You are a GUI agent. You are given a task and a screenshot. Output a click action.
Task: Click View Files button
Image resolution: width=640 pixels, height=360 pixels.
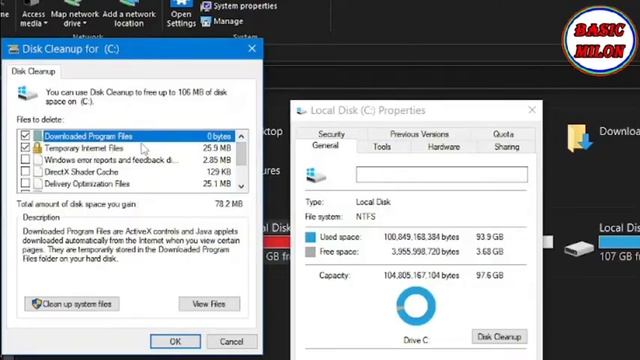209,304
